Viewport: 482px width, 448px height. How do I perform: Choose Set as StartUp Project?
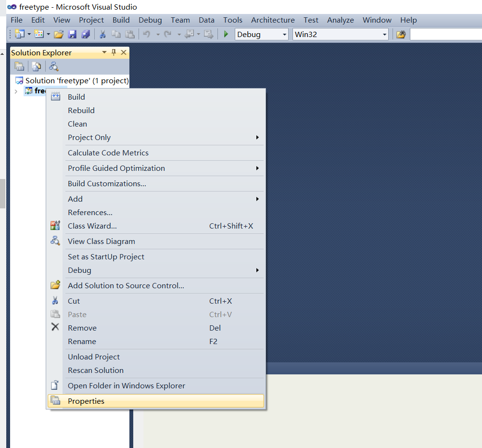click(x=106, y=256)
